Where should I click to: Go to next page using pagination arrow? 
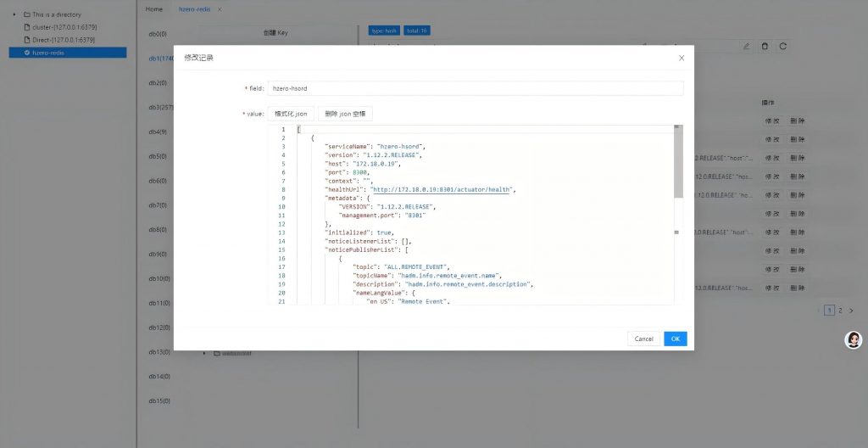851,311
